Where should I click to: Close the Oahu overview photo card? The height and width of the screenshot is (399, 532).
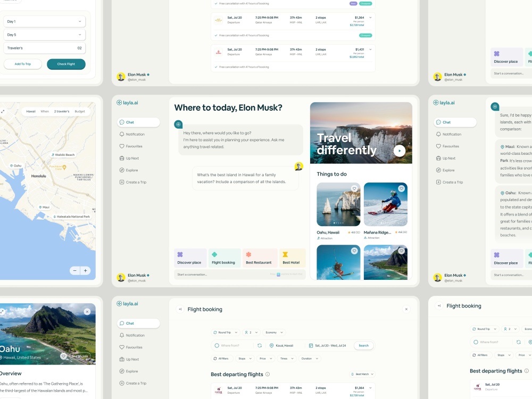[87, 311]
